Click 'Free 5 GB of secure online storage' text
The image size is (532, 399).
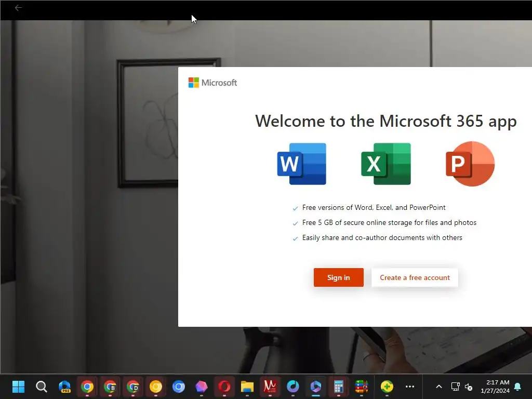[x=390, y=222]
